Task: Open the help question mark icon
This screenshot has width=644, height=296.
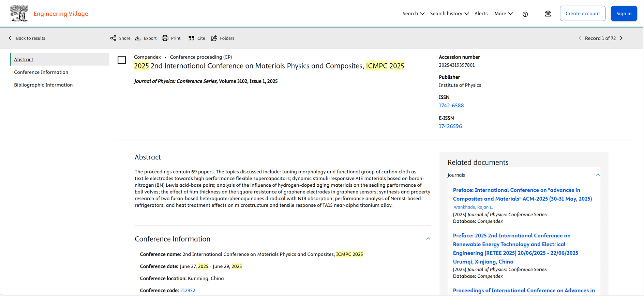Action: point(525,14)
